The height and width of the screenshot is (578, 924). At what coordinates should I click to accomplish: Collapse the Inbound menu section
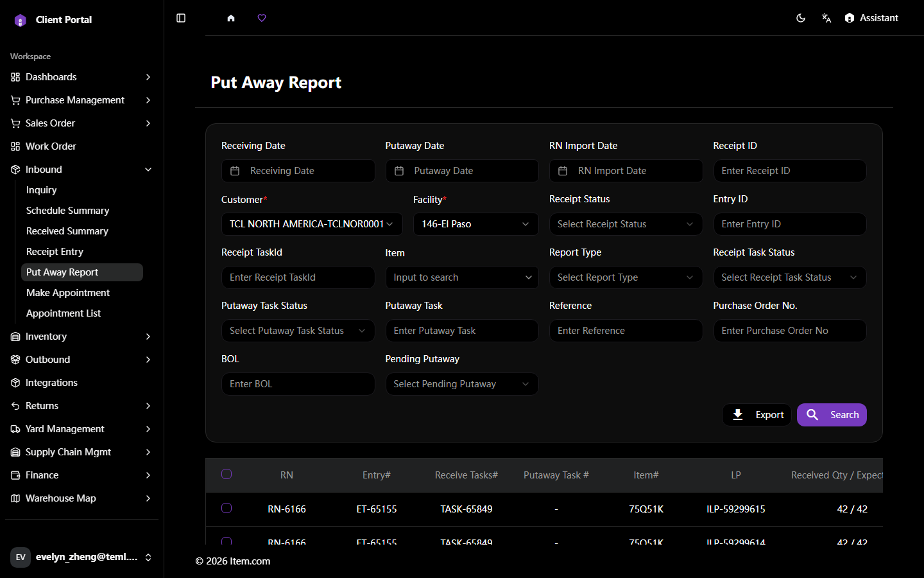point(81,170)
